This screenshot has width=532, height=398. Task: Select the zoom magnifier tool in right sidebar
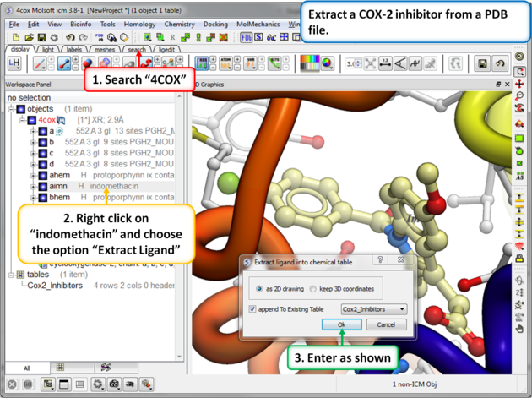(x=519, y=96)
